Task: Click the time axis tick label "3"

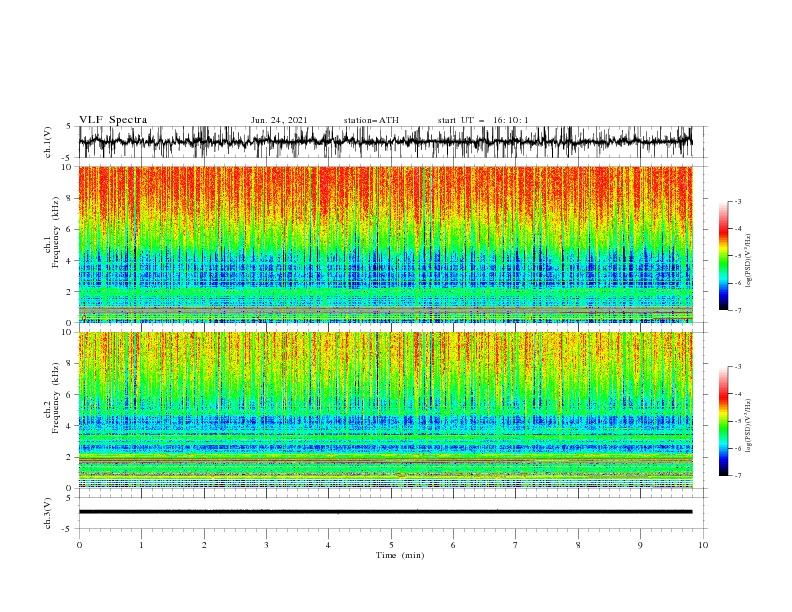Action: coord(266,545)
